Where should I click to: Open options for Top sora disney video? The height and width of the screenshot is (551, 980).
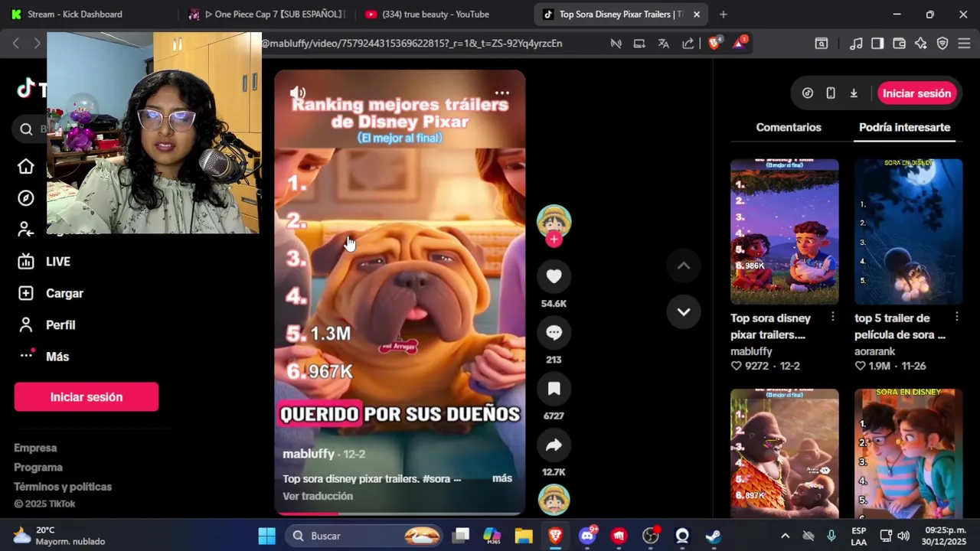tap(833, 317)
